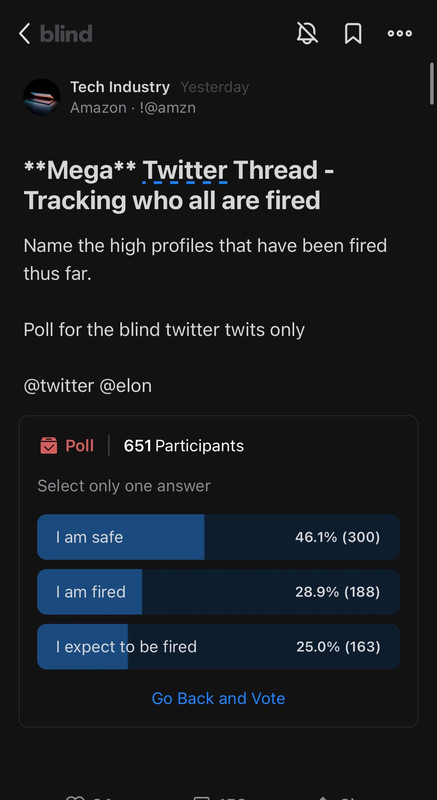Go back using the left chevron arrow
This screenshot has width=437, height=800.
pyautogui.click(x=24, y=34)
